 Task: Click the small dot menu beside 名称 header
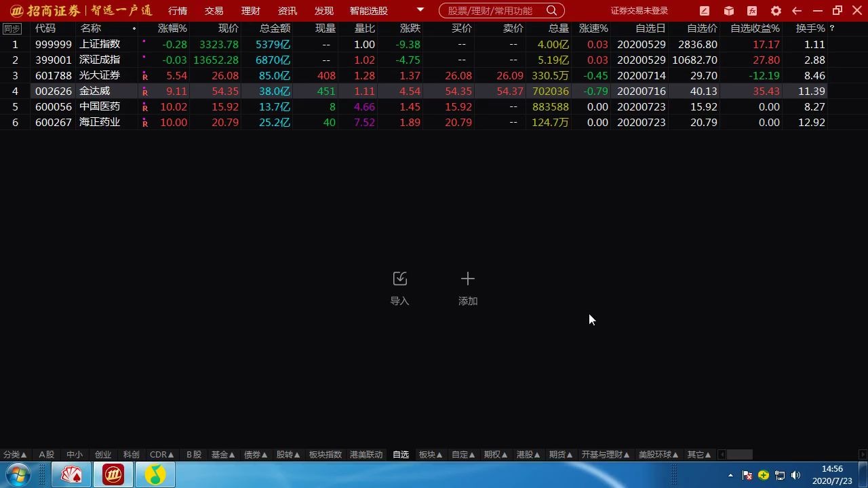[134, 28]
